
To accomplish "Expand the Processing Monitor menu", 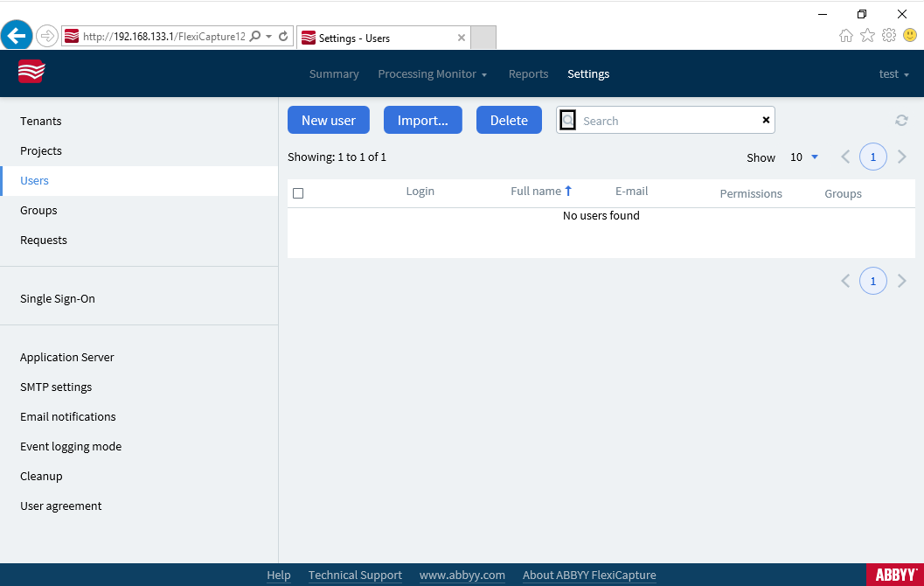I will (432, 73).
